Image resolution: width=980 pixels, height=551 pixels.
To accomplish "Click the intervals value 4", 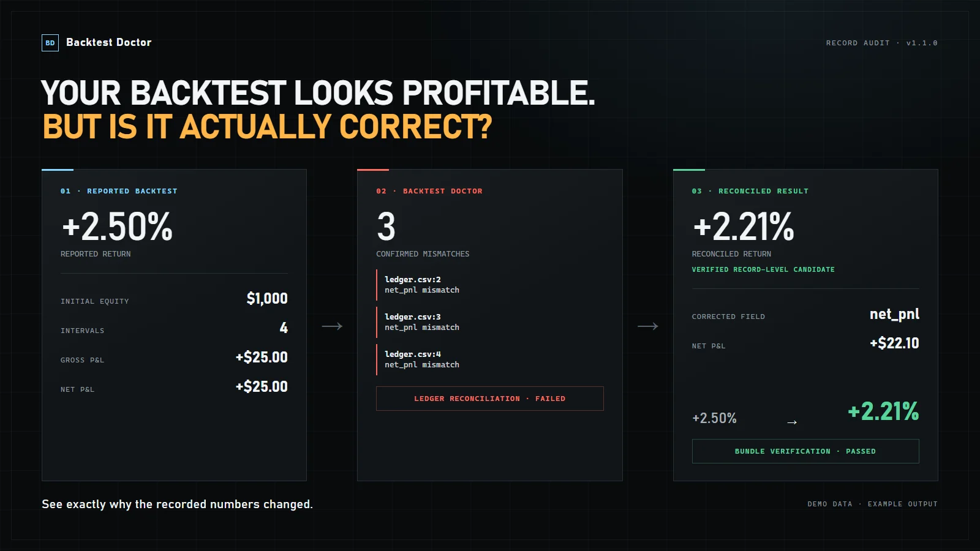I will coord(284,328).
